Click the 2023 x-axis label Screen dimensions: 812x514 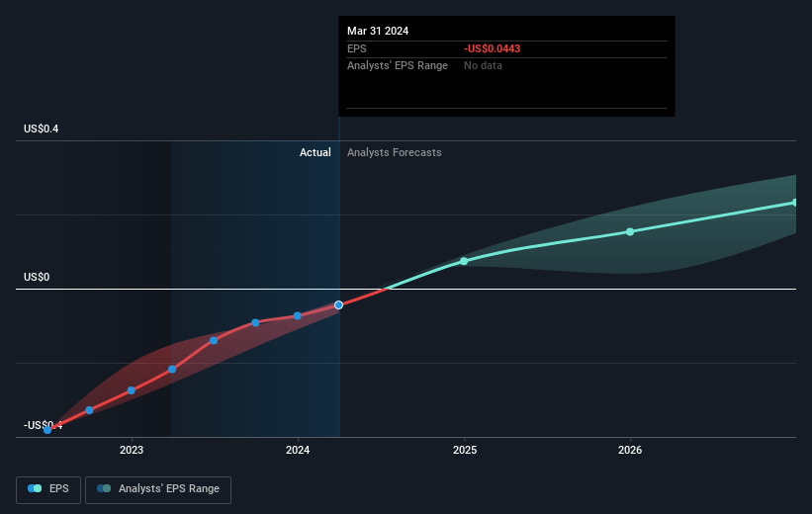coord(131,450)
